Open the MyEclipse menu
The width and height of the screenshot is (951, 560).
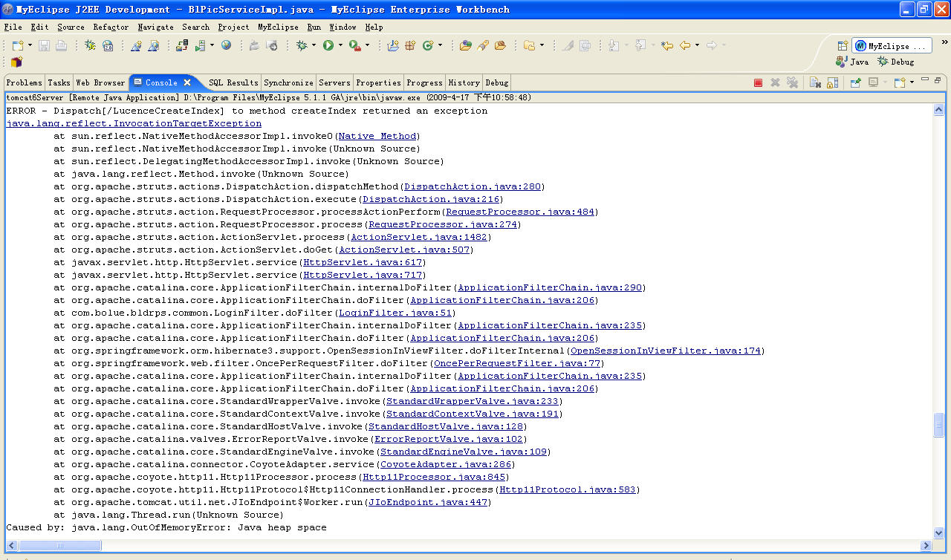click(x=278, y=27)
